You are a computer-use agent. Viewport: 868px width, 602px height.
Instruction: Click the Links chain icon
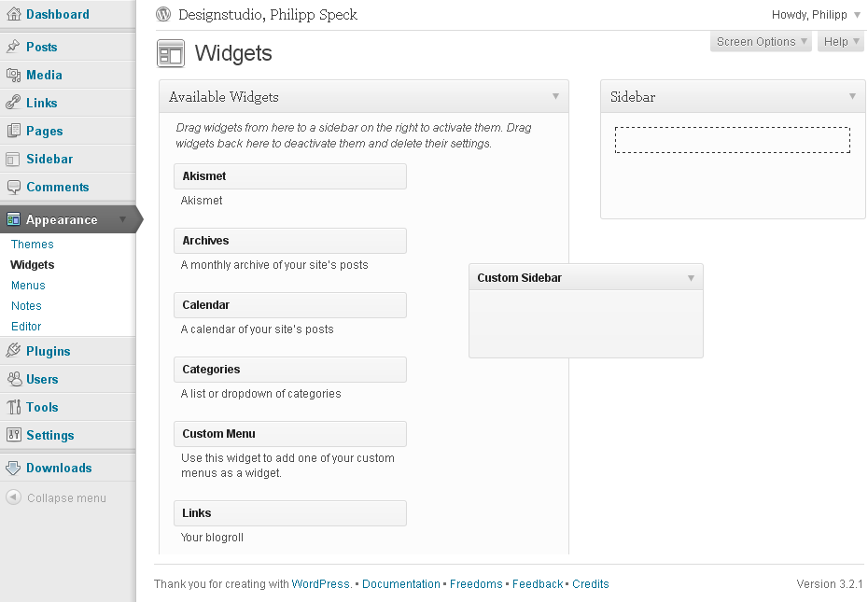(13, 102)
